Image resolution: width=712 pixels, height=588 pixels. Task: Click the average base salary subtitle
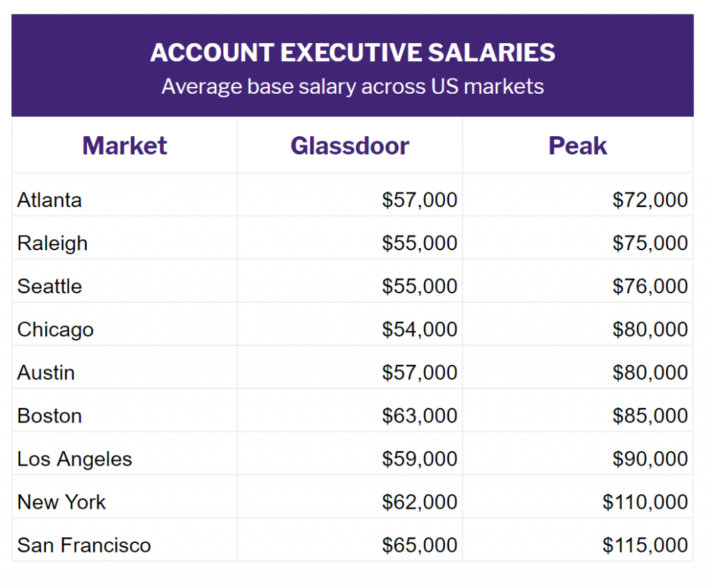click(x=353, y=87)
